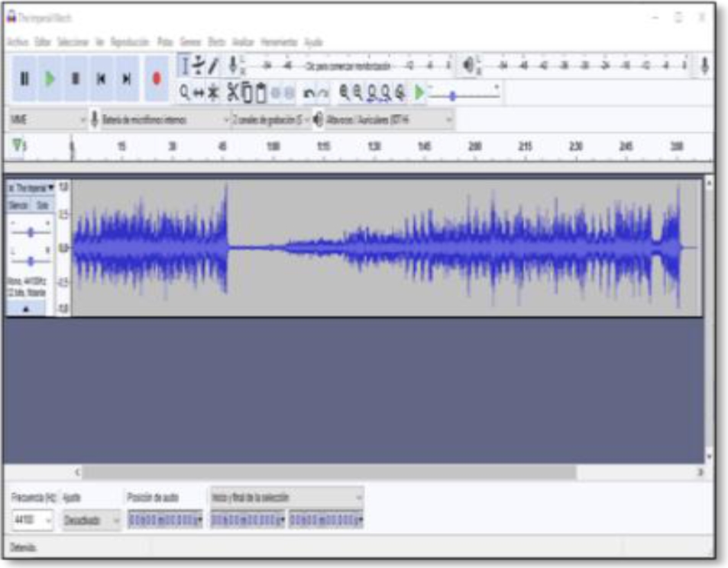Skip to start of the track
This screenshot has width=728, height=568.
click(101, 78)
